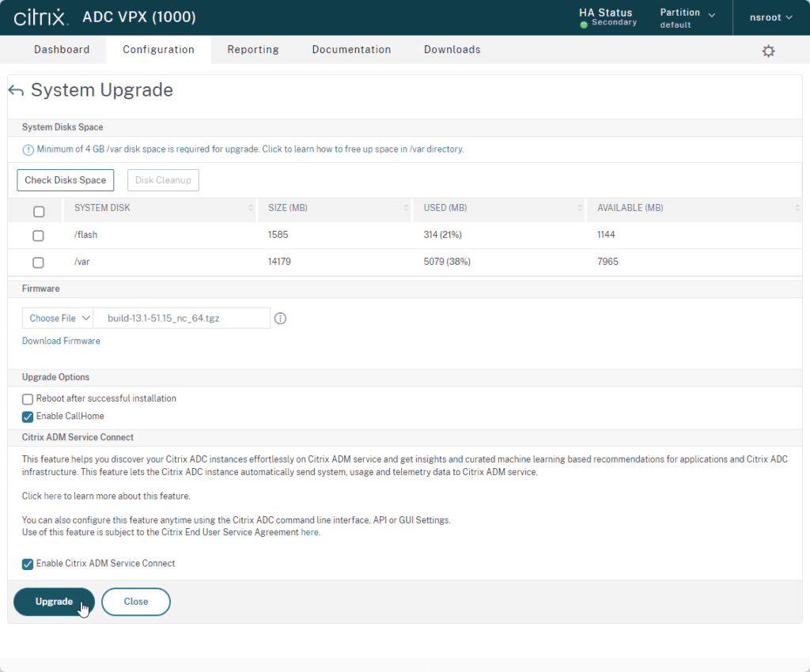This screenshot has width=810, height=672.
Task: Sort by AVAILABLE (MB) column arrows
Action: point(797,207)
